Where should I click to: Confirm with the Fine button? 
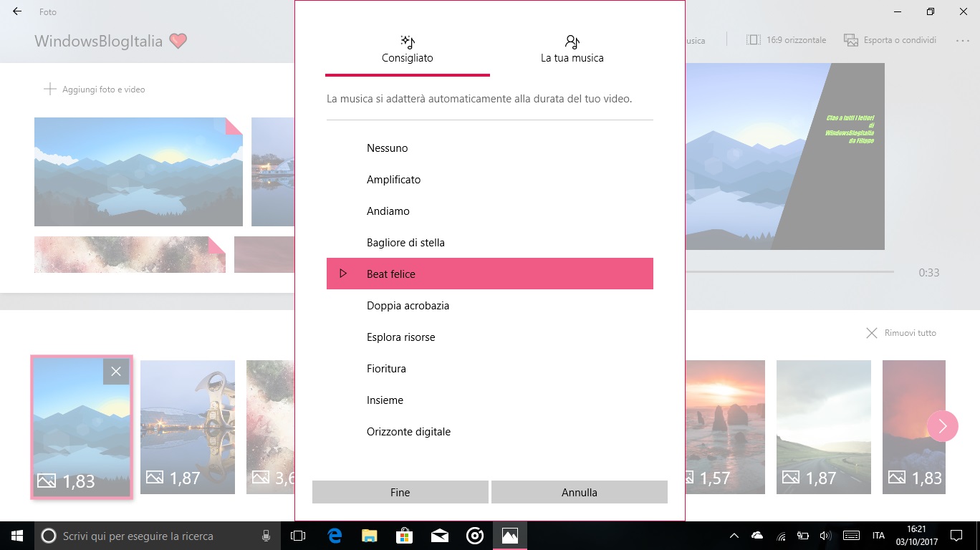click(x=400, y=492)
